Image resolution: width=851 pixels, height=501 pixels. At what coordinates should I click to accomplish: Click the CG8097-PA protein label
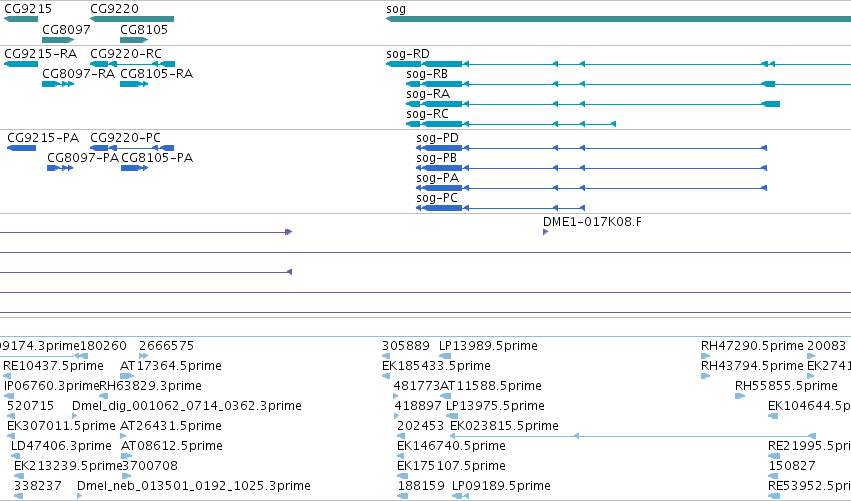coord(82,158)
